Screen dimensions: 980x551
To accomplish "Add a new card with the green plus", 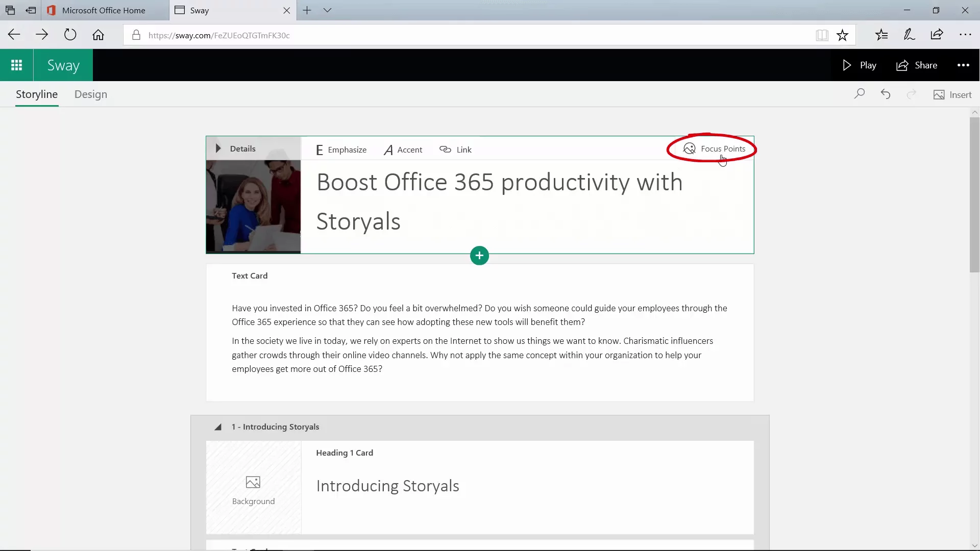I will pos(479,256).
